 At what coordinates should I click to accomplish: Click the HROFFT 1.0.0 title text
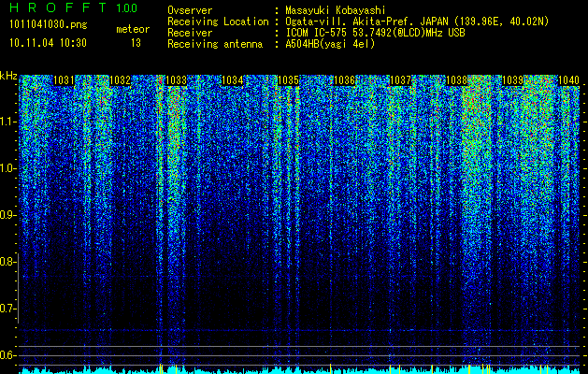pyautogui.click(x=74, y=7)
